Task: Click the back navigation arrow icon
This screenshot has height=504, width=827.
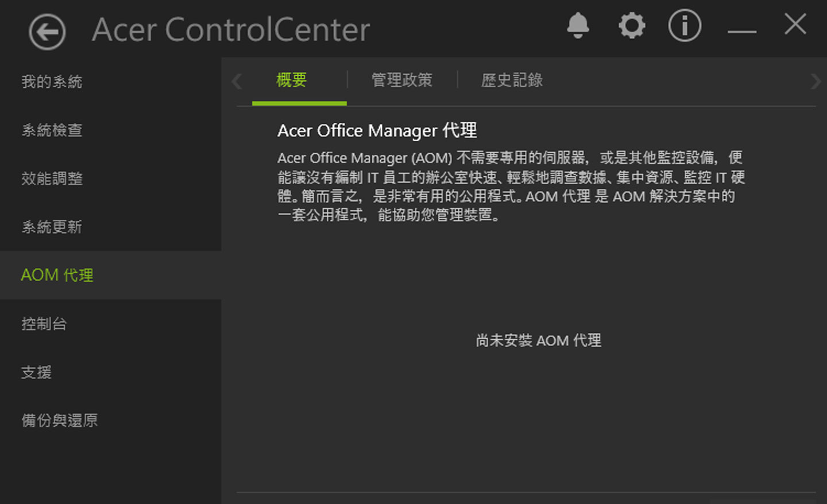Action: click(47, 32)
